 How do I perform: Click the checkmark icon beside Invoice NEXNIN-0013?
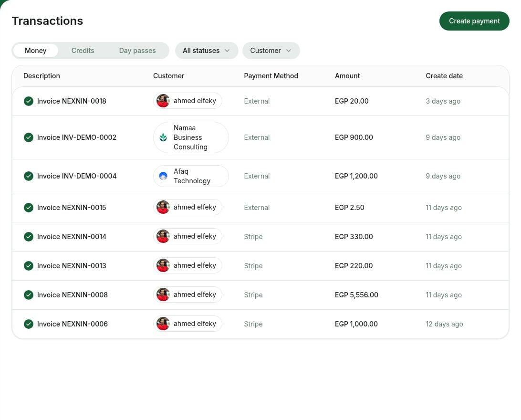29,266
